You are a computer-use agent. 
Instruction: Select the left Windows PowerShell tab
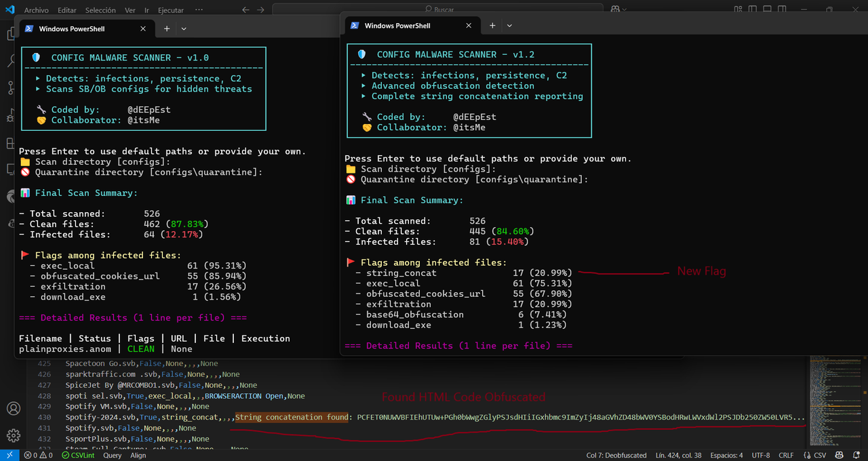click(85, 29)
